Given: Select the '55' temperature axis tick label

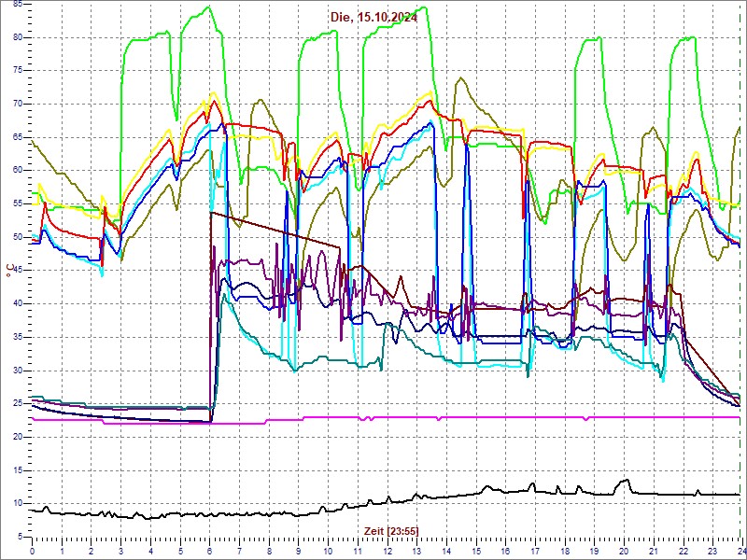Looking at the screenshot, I should [18, 203].
